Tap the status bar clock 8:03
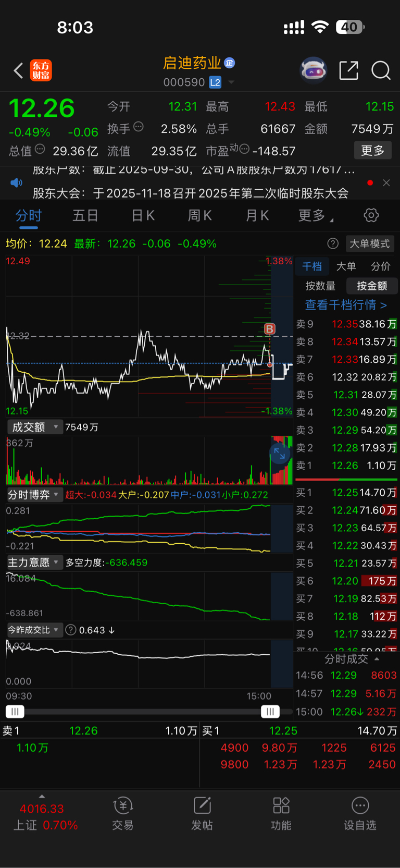This screenshot has width=400, height=868. tap(75, 27)
